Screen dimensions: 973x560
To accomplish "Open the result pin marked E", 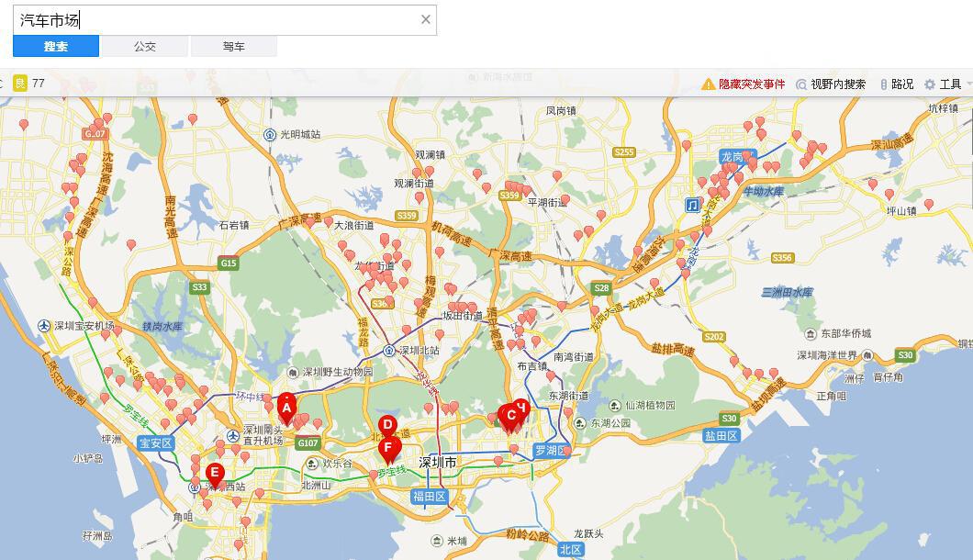I will pos(214,474).
